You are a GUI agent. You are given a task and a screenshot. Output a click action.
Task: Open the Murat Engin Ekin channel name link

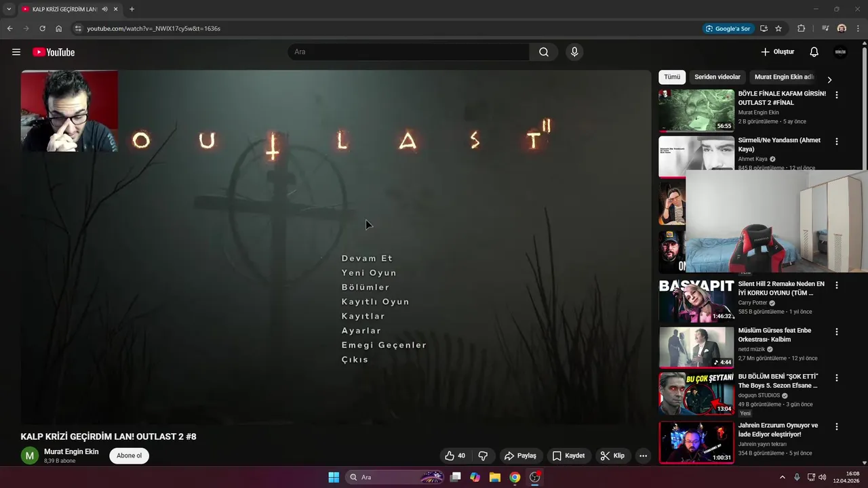[x=71, y=451]
